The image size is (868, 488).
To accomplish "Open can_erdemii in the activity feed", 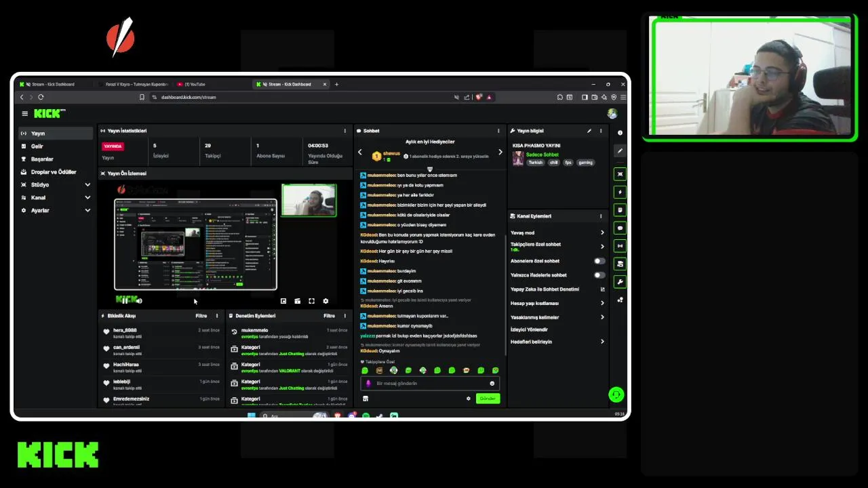I will [x=126, y=348].
